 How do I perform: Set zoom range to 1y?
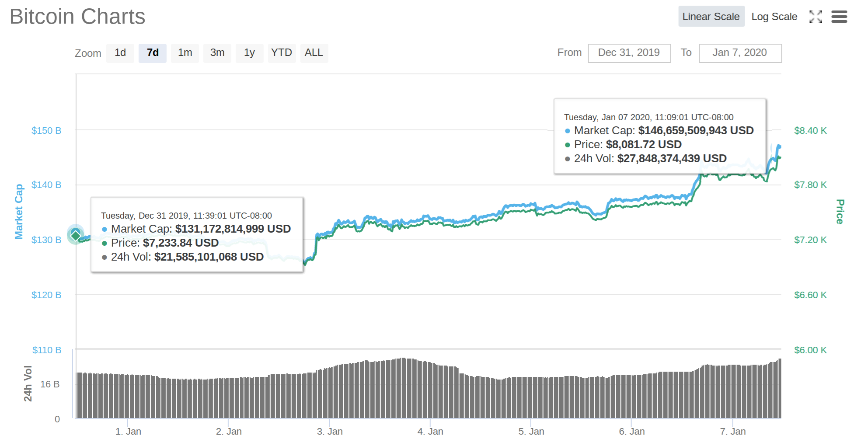(x=249, y=53)
